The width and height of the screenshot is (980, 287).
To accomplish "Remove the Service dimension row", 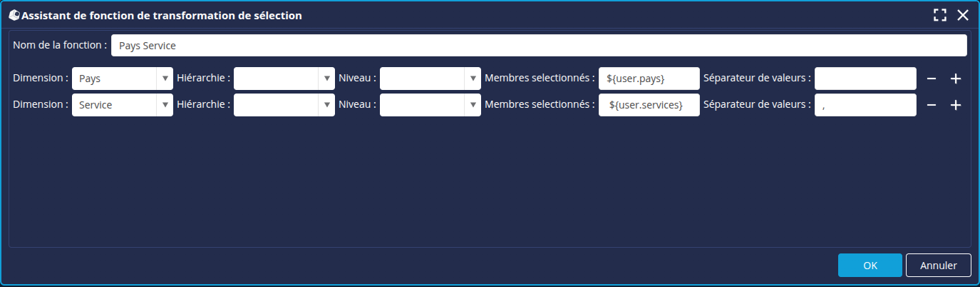I will click(932, 105).
